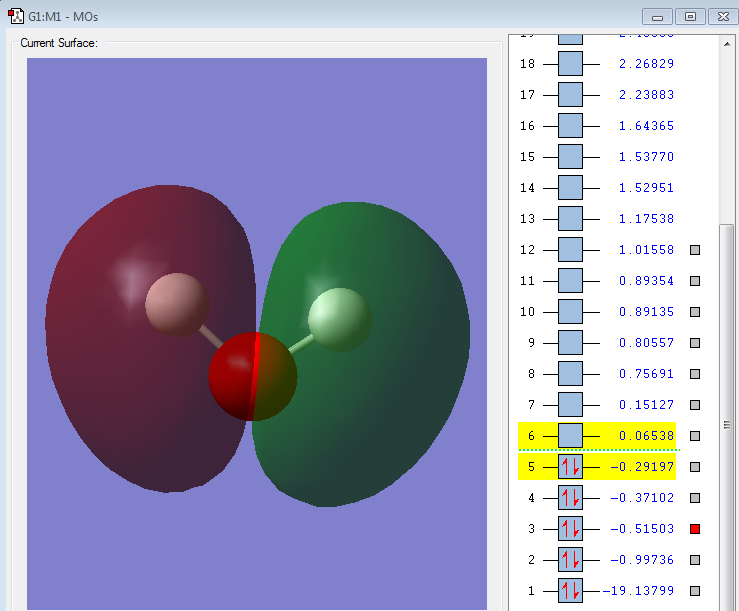Toggle surface marker beside orbital 12
This screenshot has height=611, width=739.
pos(695,250)
